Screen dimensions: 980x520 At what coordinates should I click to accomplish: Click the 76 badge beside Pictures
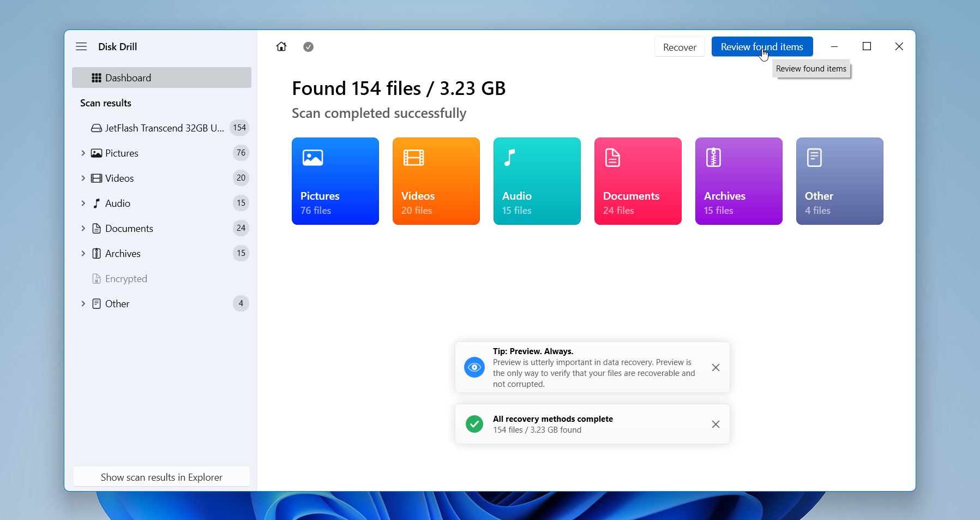241,153
